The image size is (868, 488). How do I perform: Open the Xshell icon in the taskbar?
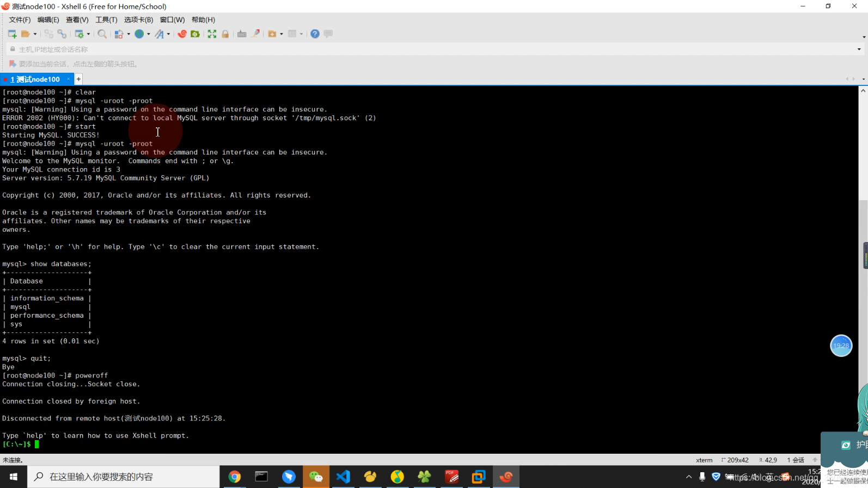[506, 477]
